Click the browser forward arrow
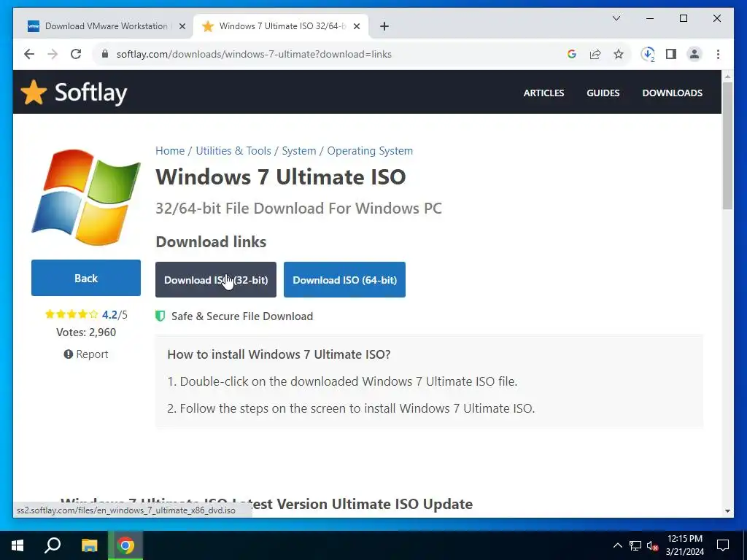This screenshot has height=560, width=747. click(53, 54)
